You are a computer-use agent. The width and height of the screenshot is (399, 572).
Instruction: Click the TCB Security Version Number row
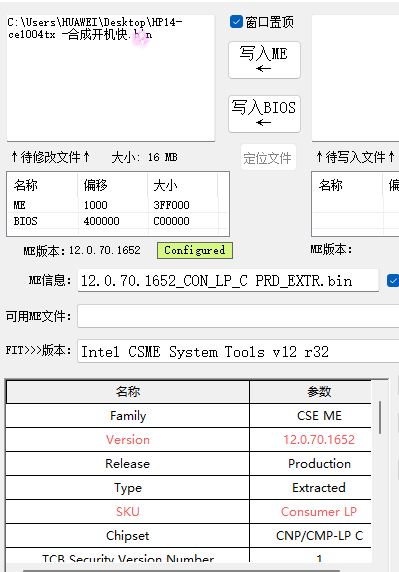coord(189,555)
